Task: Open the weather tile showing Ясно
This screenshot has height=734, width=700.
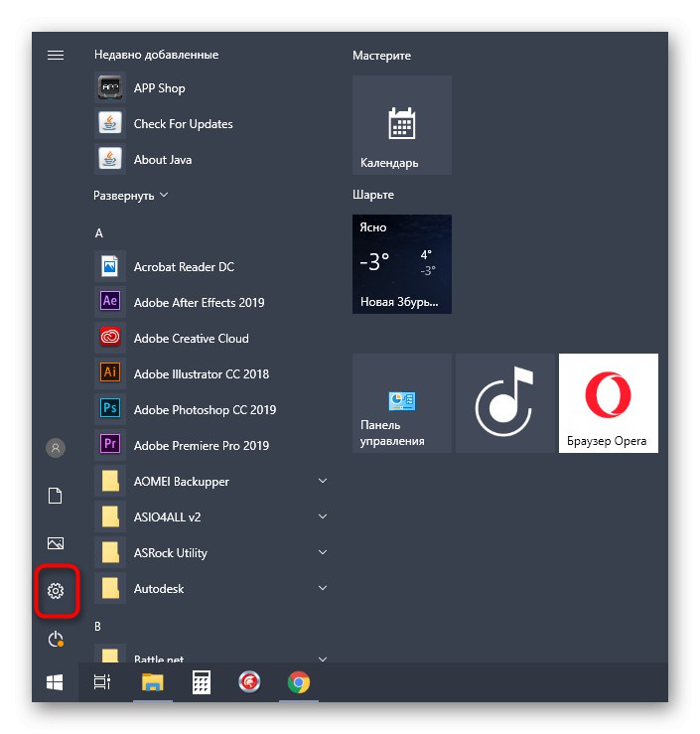Action: point(402,264)
